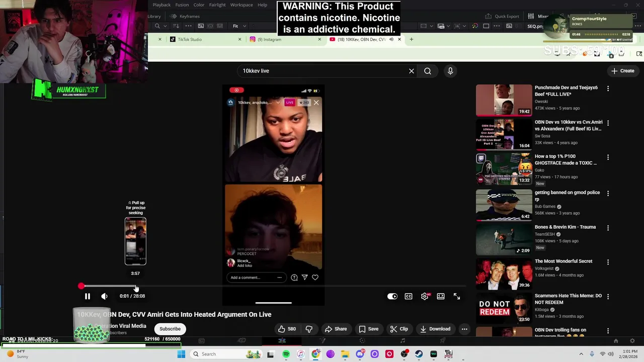Open menu for gmod police rp video
Image resolution: width=644 pixels, height=362 pixels.
608,193
